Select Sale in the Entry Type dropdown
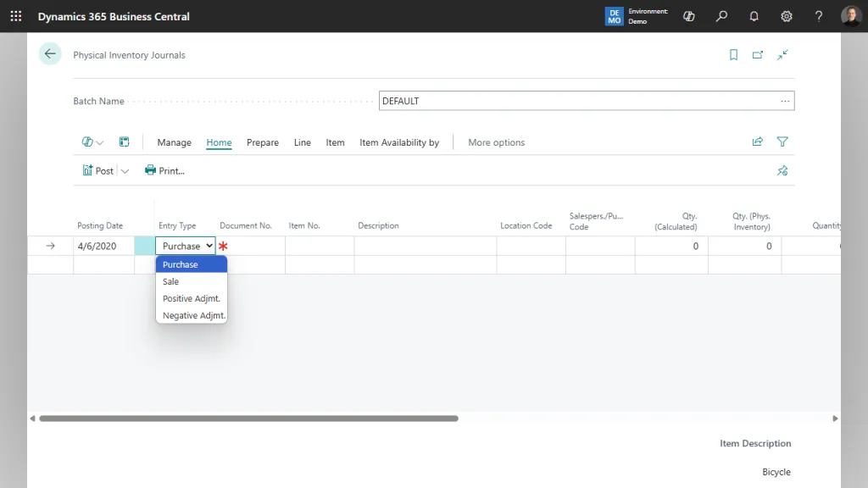This screenshot has height=488, width=868. [x=170, y=280]
